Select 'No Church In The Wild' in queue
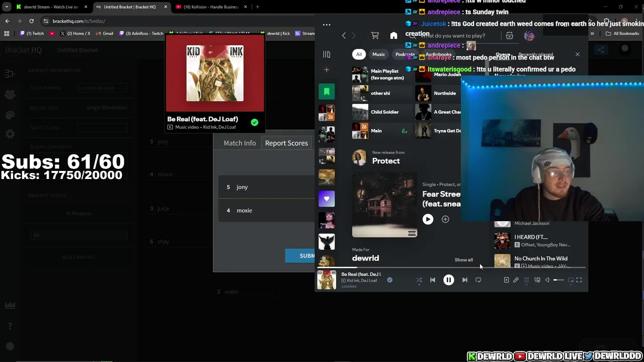 (x=538, y=261)
